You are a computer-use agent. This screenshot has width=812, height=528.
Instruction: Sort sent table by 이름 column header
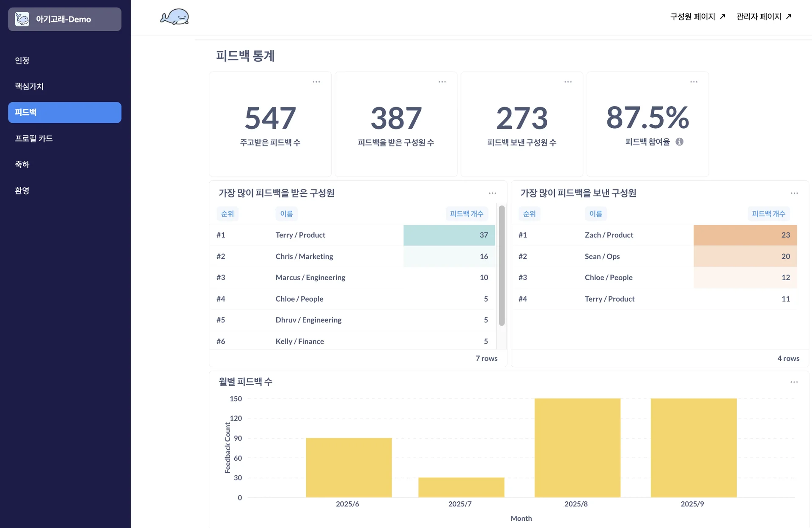(x=595, y=214)
